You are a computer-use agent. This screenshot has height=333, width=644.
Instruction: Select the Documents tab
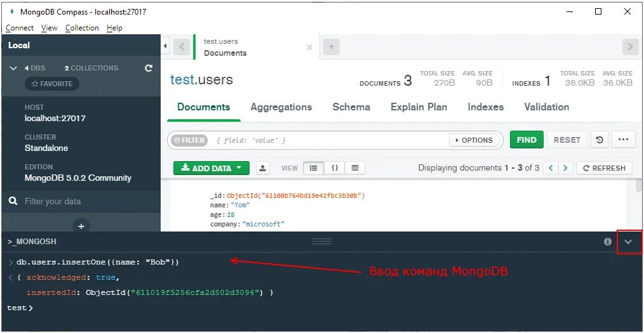click(204, 107)
